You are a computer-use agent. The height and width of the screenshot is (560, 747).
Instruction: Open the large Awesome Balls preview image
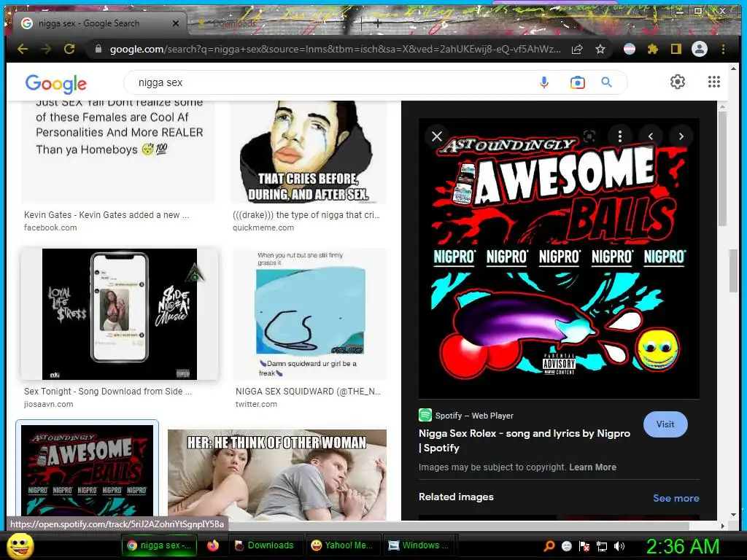[x=559, y=258]
